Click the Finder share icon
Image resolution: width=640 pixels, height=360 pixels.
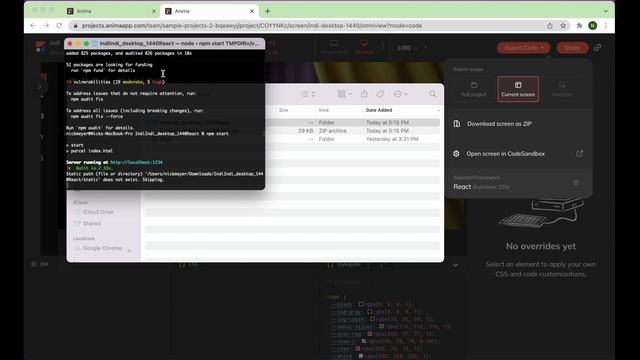[364, 94]
